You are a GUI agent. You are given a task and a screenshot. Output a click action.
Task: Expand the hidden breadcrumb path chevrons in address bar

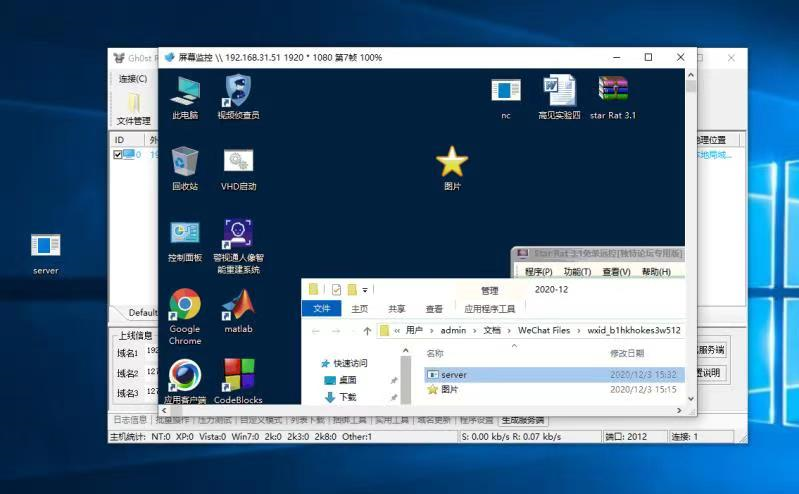coord(397,331)
